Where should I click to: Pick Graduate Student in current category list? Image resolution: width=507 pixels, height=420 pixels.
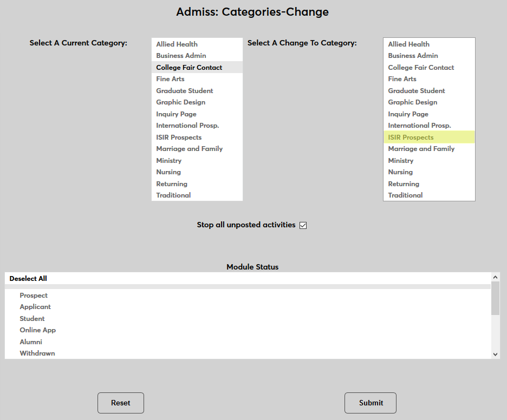point(185,91)
